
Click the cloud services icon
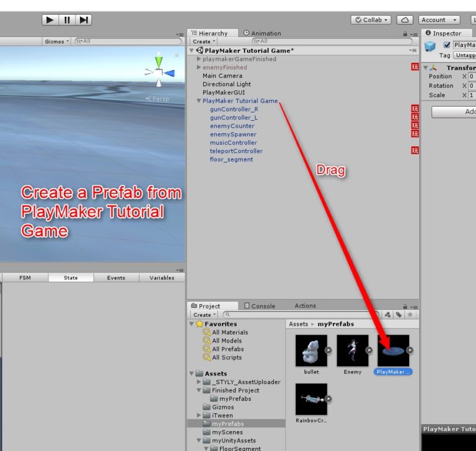tap(405, 20)
